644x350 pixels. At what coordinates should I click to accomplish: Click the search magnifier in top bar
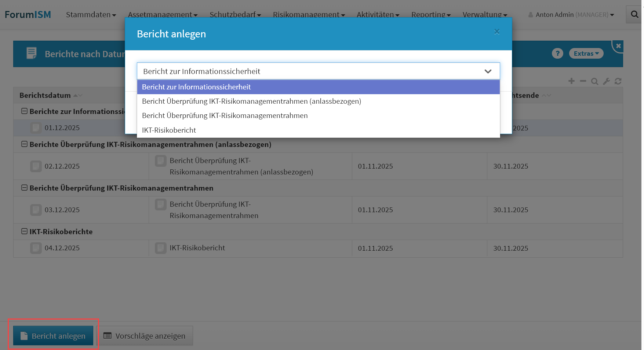(634, 15)
